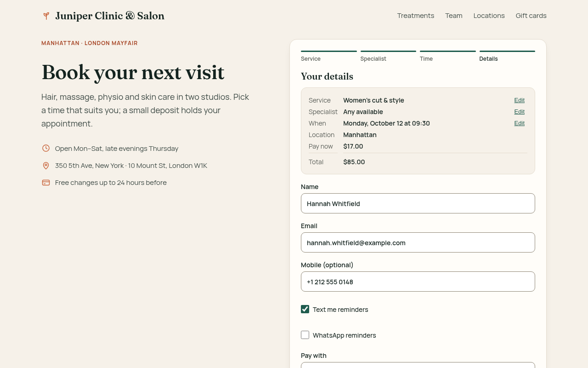This screenshot has height=368, width=588.
Task: Click the Total $85.00 amount
Action: pyautogui.click(x=354, y=162)
